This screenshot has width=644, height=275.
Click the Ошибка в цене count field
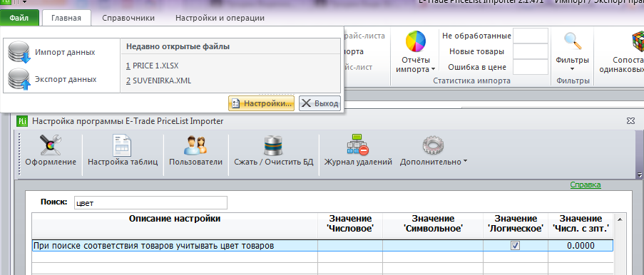(x=531, y=67)
